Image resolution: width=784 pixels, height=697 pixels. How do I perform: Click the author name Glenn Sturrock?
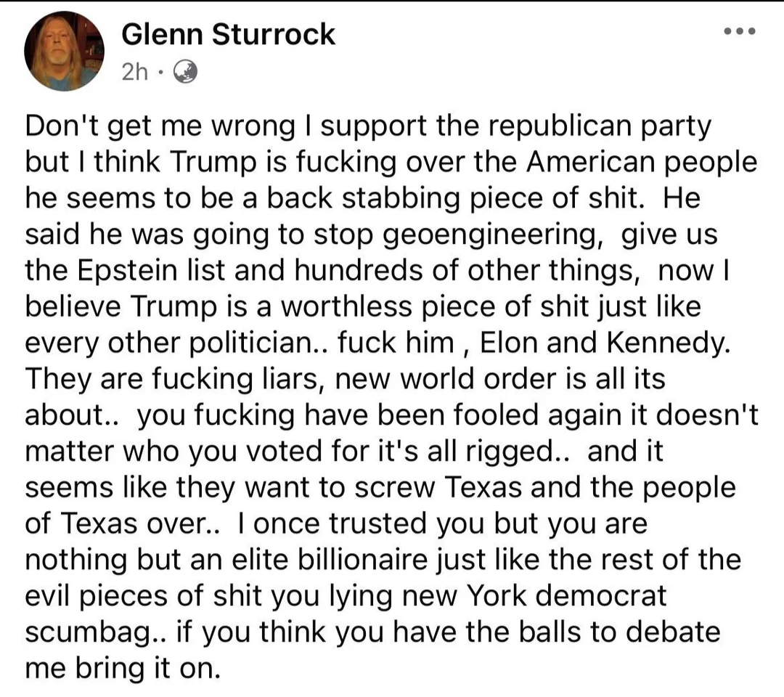[228, 34]
